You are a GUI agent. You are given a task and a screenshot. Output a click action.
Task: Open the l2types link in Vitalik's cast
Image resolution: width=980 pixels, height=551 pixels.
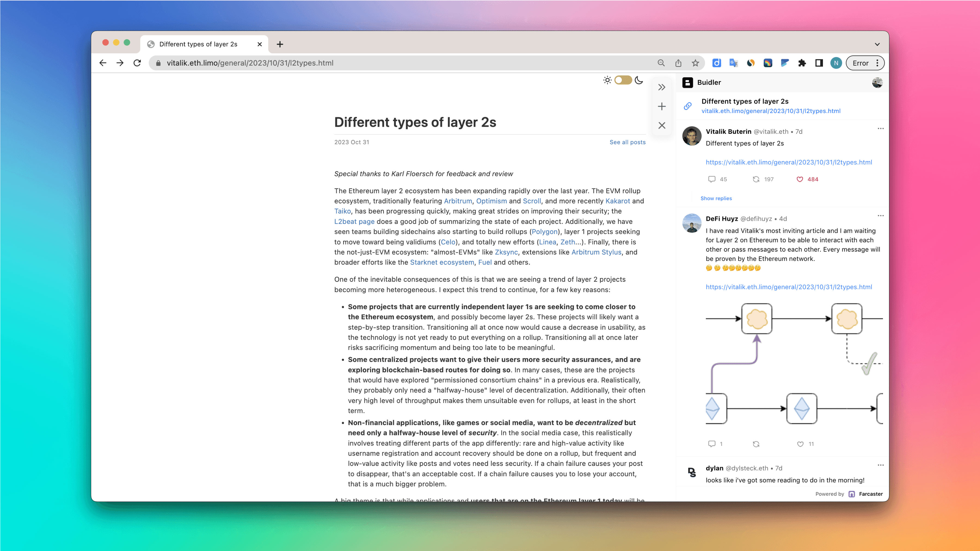click(x=789, y=162)
